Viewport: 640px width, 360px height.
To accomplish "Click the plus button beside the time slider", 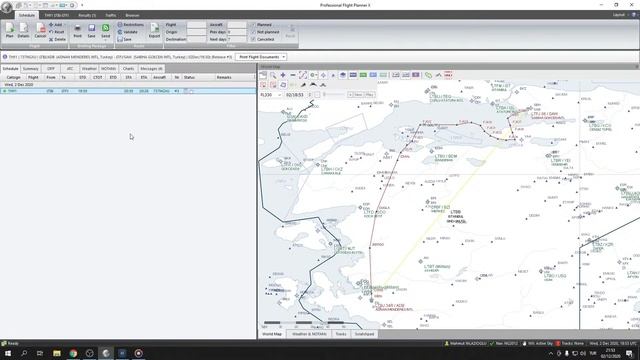I will (x=350, y=95).
